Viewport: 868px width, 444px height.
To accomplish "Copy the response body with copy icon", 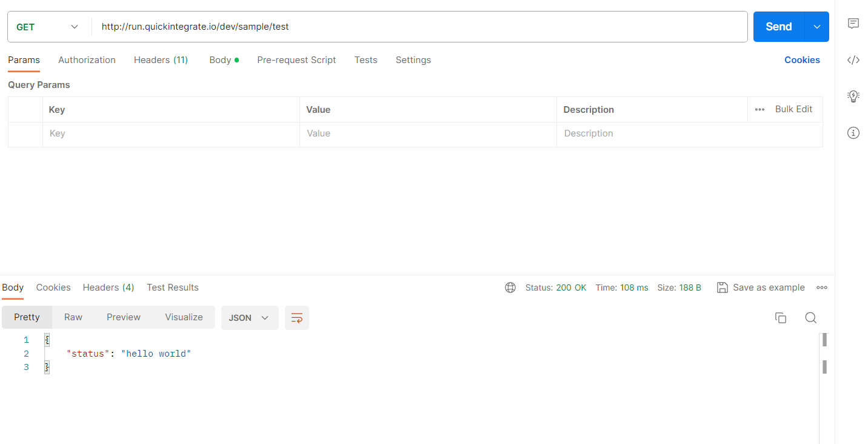I will pyautogui.click(x=781, y=318).
